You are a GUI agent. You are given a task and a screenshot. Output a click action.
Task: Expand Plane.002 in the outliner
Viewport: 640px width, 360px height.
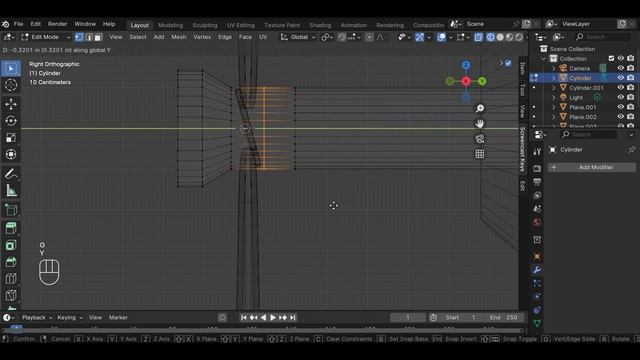click(554, 117)
